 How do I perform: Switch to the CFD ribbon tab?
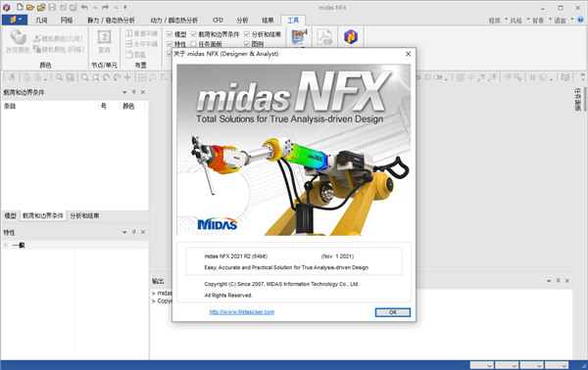[x=218, y=21]
